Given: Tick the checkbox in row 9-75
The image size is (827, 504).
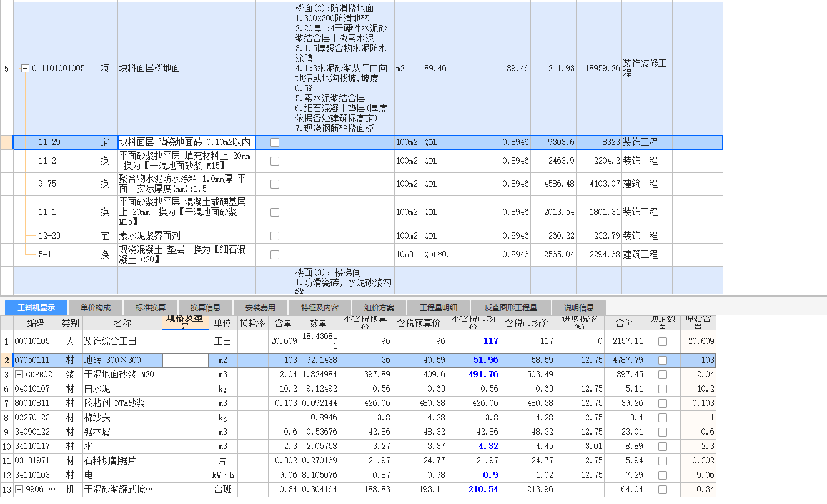Looking at the screenshot, I should (x=275, y=184).
